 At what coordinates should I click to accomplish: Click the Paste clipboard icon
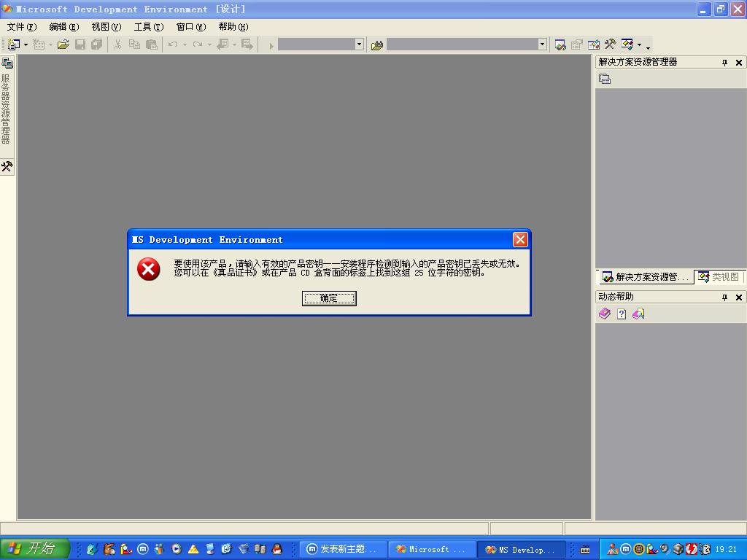point(151,44)
